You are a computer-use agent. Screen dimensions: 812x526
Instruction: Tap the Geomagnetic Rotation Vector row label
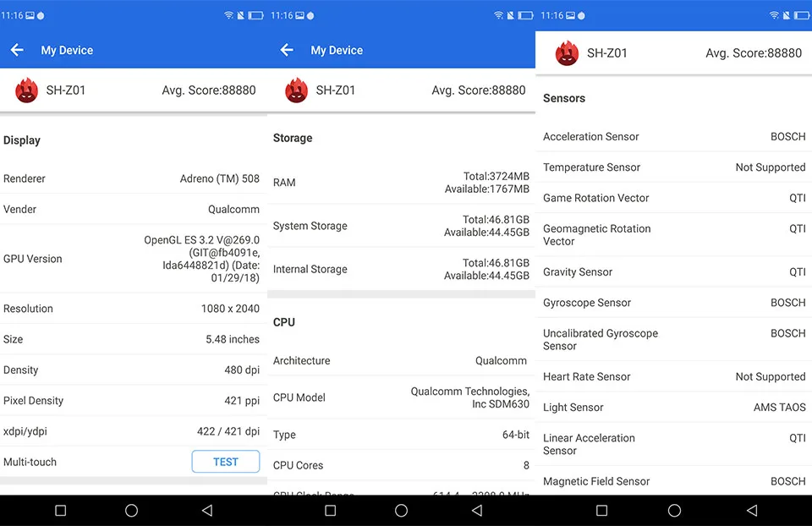596,235
